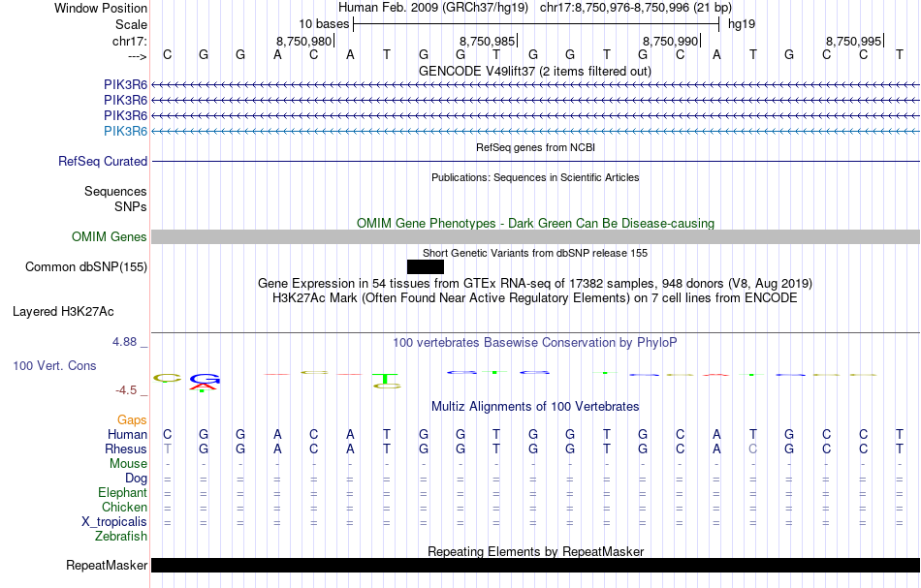Click the Elephant alignment row label
The height and width of the screenshot is (588, 921).
click(122, 492)
